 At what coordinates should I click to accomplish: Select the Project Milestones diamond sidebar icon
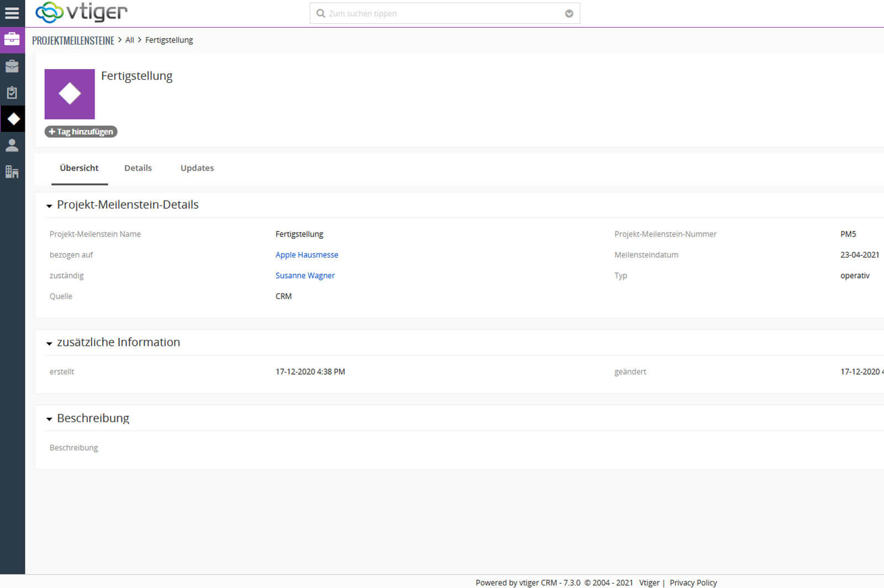click(13, 119)
